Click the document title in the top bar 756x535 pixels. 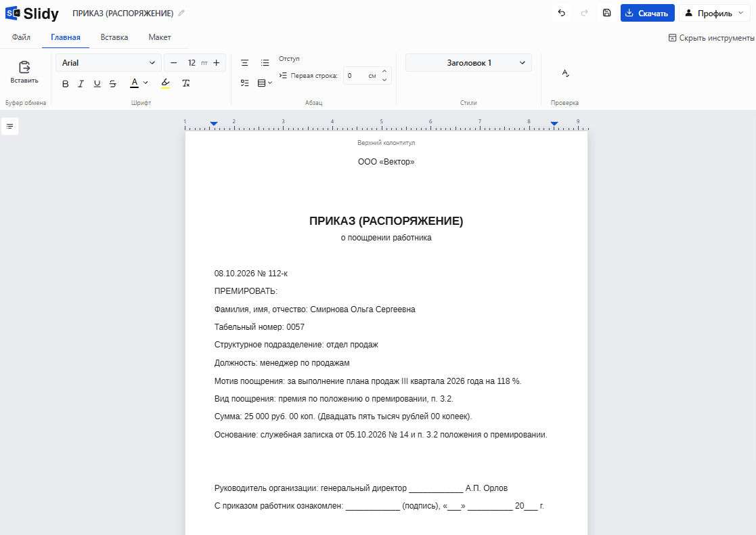point(123,13)
